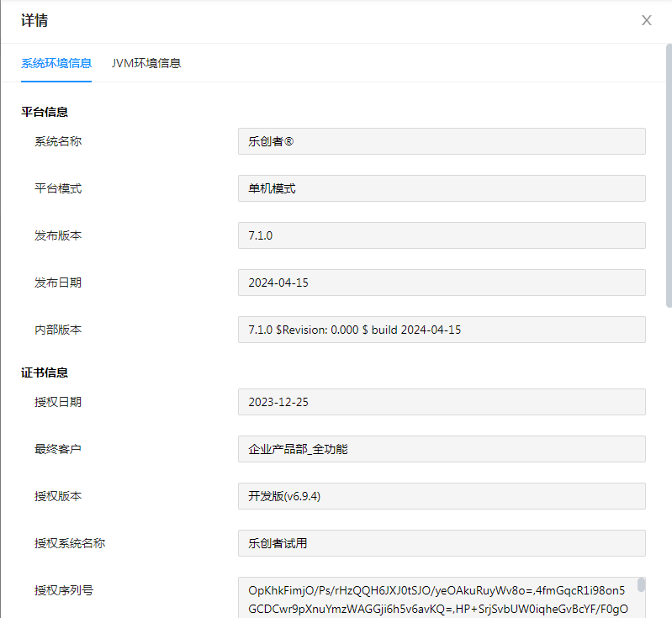Click the 平台信息 section heading
Viewport: 672px width, 618px height.
coord(45,112)
